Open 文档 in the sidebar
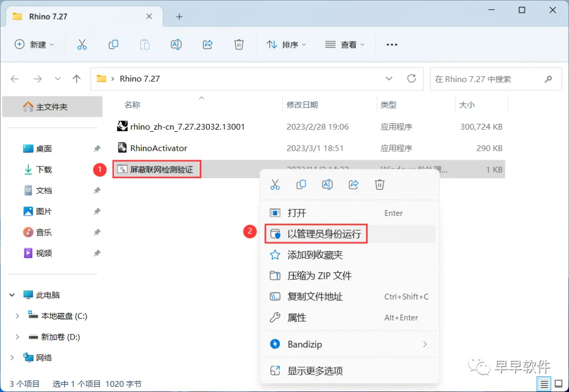Viewport: 569px width, 392px height. click(44, 191)
